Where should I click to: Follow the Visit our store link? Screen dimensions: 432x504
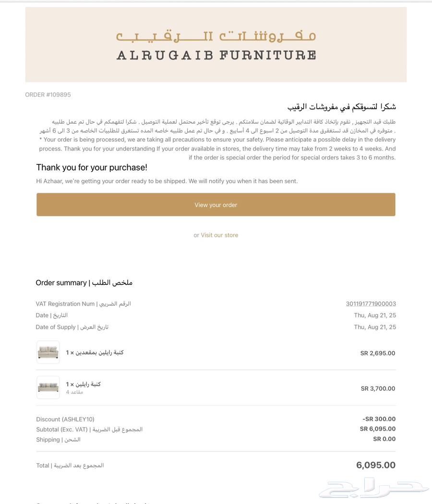[219, 235]
